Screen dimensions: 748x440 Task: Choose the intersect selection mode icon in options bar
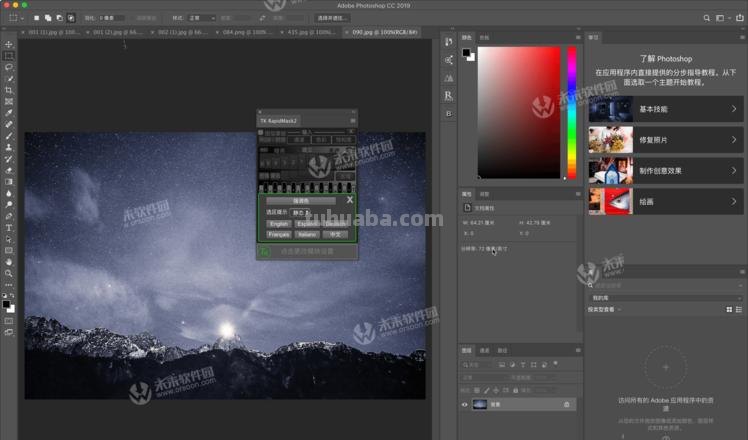coord(71,18)
